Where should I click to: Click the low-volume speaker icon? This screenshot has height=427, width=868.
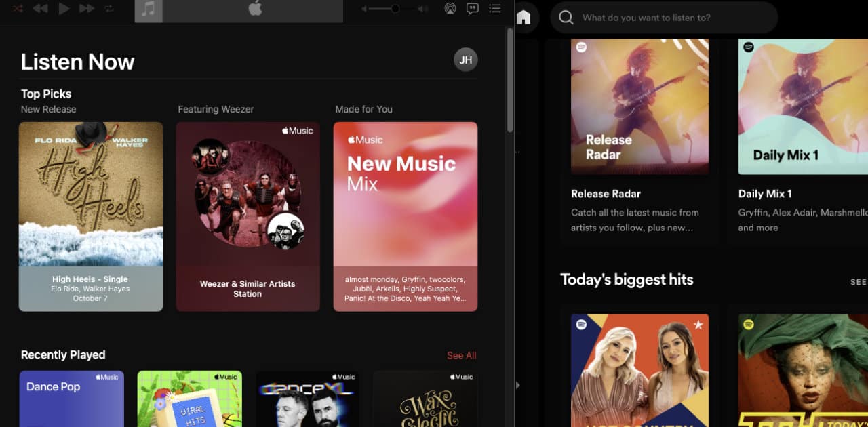364,9
